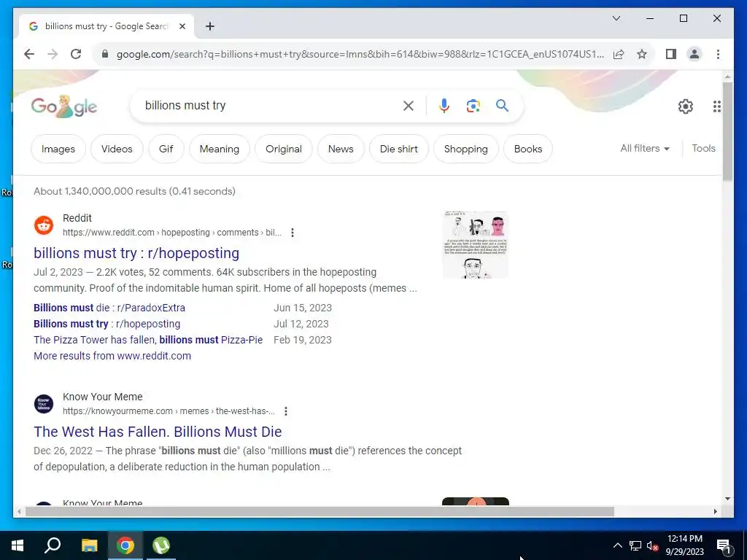Click the vertical scrollbar thumb
This screenshot has height=560, width=747.
coord(727,131)
